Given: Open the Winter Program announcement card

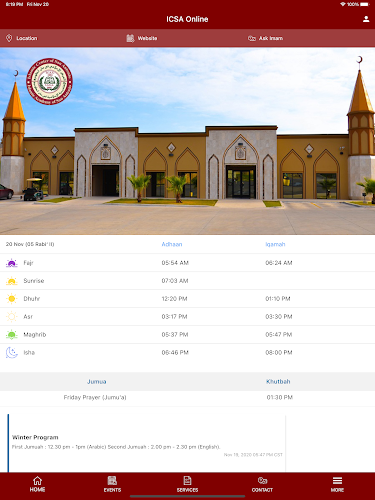Looking at the screenshot, I should (x=147, y=443).
